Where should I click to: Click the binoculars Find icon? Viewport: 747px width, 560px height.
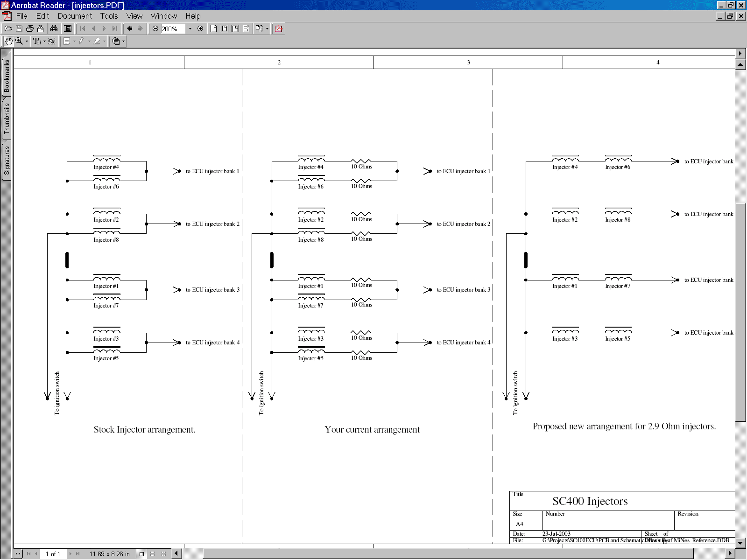(x=54, y=28)
